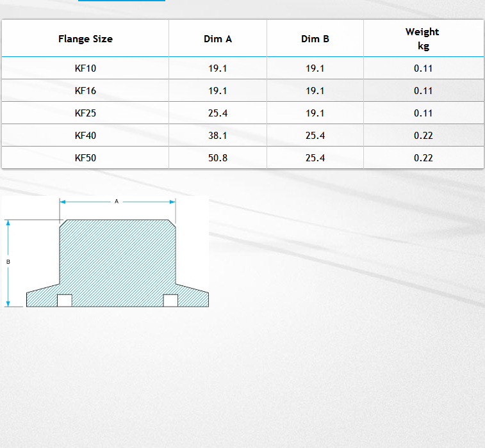Click weight 0.11 in KF16 row
Viewport: 485px width, 448px height.
tap(423, 90)
